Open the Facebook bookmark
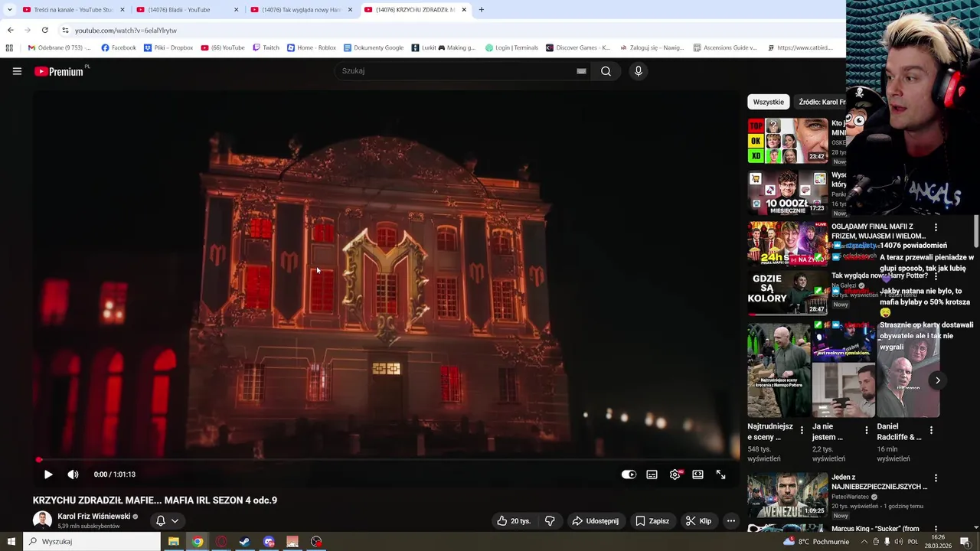The height and width of the screenshot is (551, 980). click(x=119, y=47)
